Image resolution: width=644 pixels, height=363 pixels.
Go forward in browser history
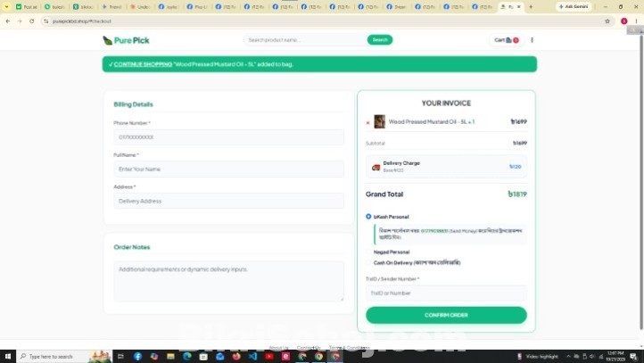20,21
